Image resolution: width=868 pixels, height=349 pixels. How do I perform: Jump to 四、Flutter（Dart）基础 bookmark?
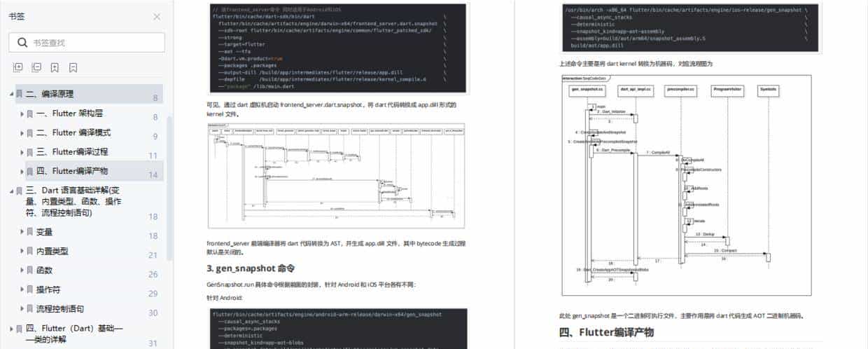74,334
